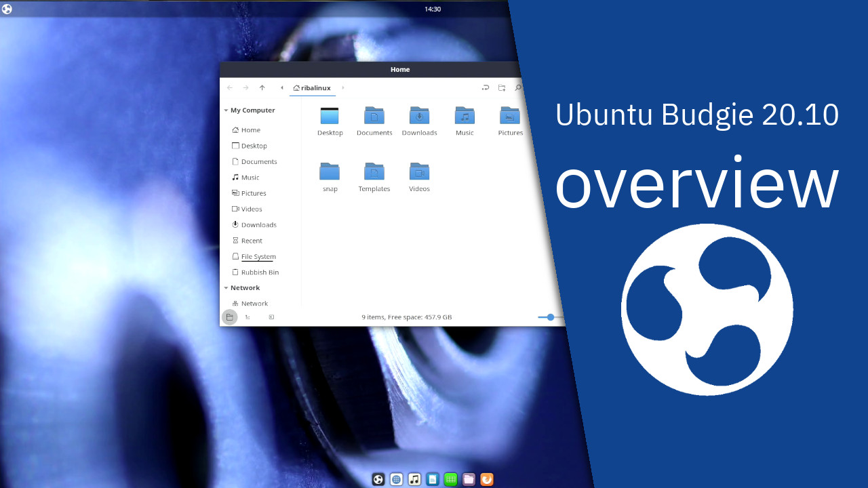This screenshot has height=488, width=868.
Task: Open Budgie icon in the dock
Action: pyautogui.click(x=378, y=479)
